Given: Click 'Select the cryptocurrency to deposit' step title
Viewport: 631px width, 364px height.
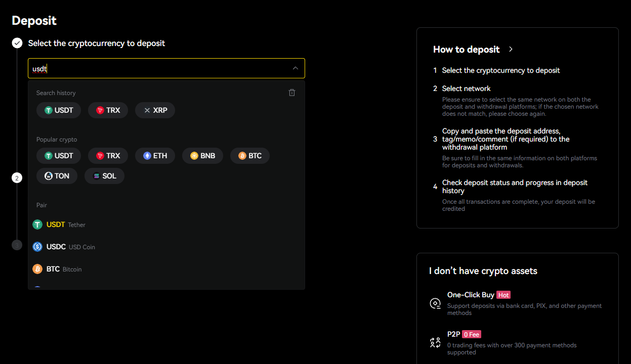Looking at the screenshot, I should (x=97, y=43).
